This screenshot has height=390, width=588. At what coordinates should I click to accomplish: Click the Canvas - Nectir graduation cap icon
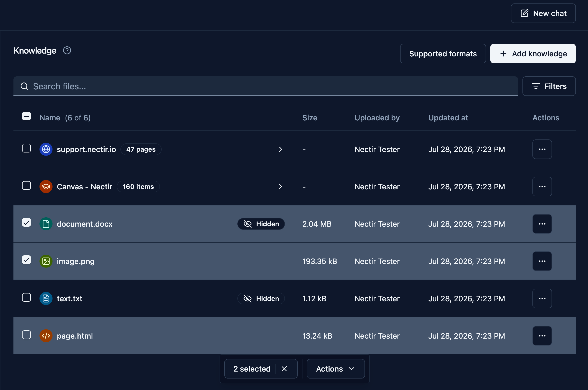pyautogui.click(x=46, y=187)
